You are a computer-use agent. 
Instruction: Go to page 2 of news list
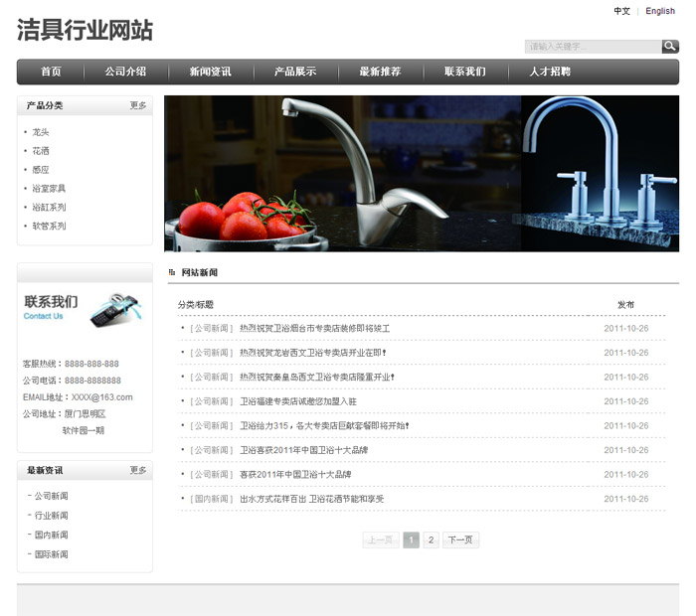pos(431,540)
